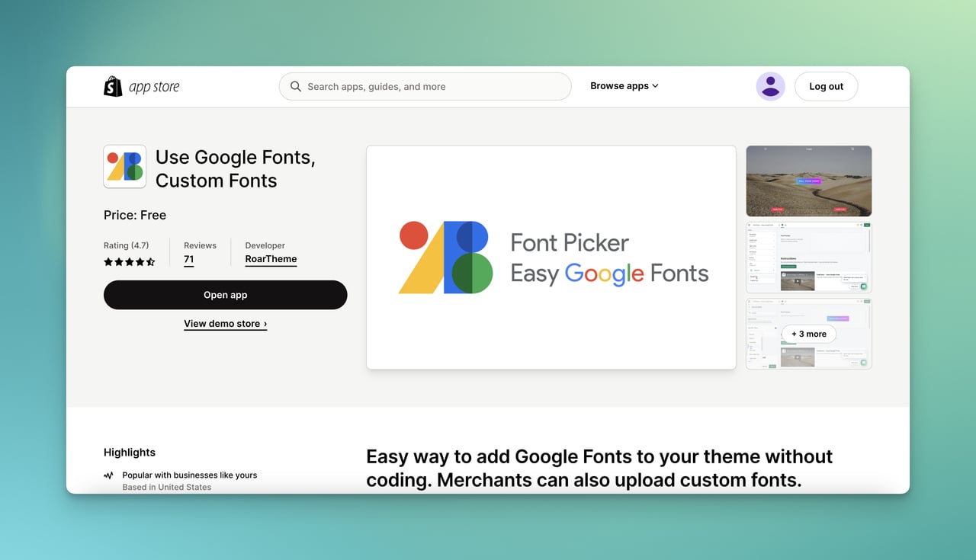Image resolution: width=976 pixels, height=560 pixels.
Task: Click the 'Easy way to add Google Fonts' heading
Action: coord(599,469)
